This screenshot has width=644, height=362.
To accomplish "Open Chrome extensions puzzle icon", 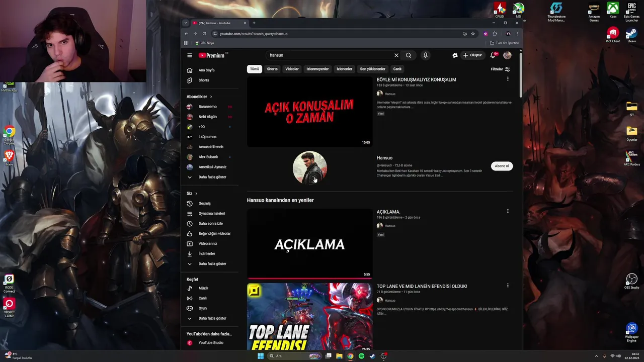I will pos(495,34).
